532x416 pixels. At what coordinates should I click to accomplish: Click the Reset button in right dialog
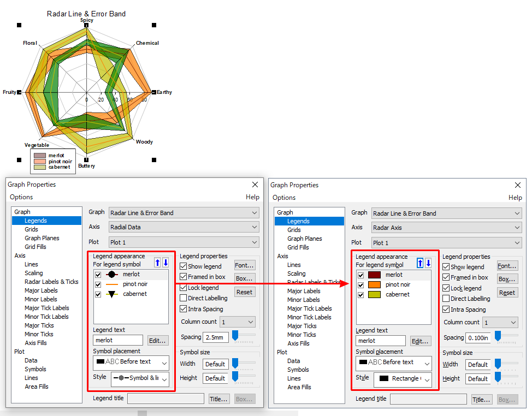507,293
